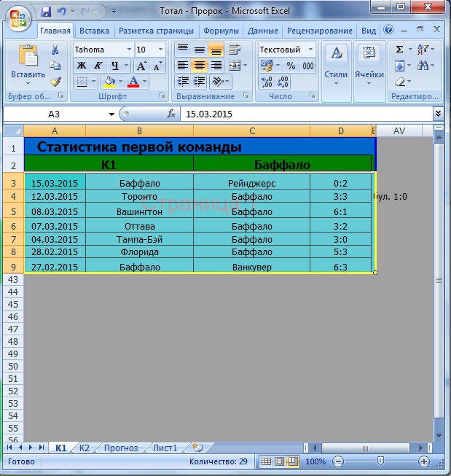Open Формулы tab

pyautogui.click(x=221, y=31)
